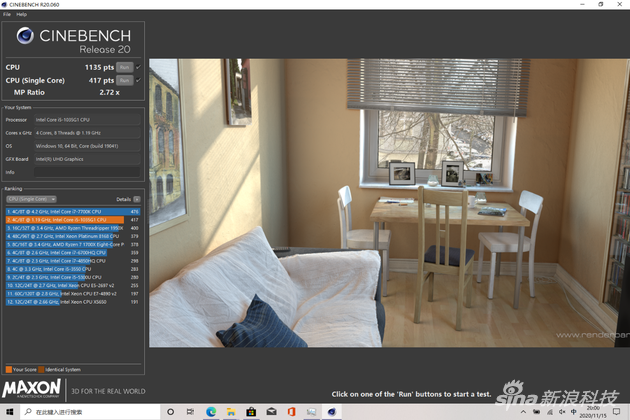Open the Help menu
This screenshot has width=630, height=420.
(21, 14)
